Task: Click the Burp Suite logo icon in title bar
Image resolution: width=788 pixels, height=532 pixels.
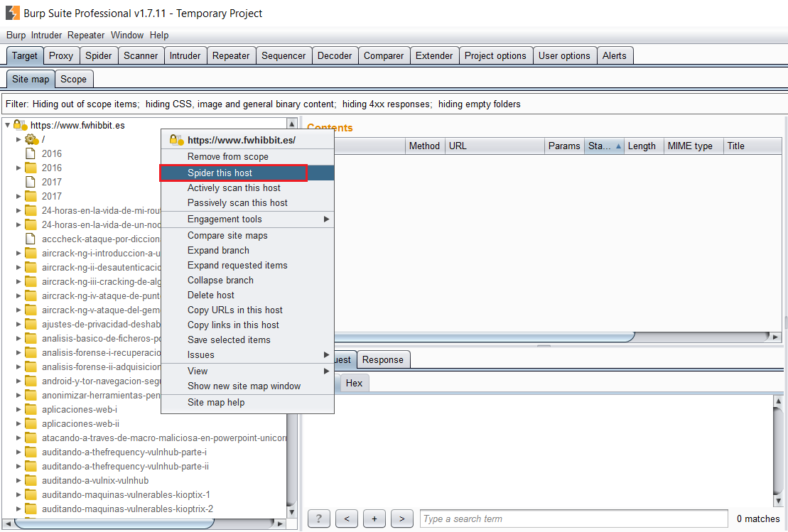Action: click(12, 13)
